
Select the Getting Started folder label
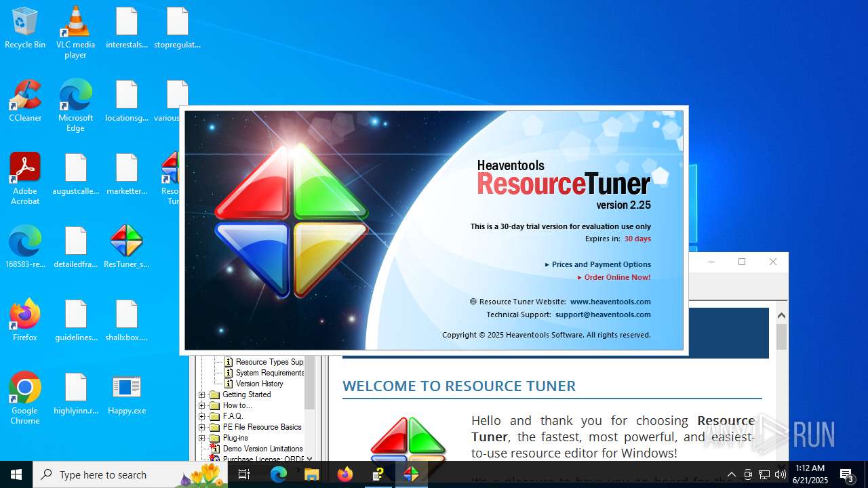pyautogui.click(x=247, y=394)
